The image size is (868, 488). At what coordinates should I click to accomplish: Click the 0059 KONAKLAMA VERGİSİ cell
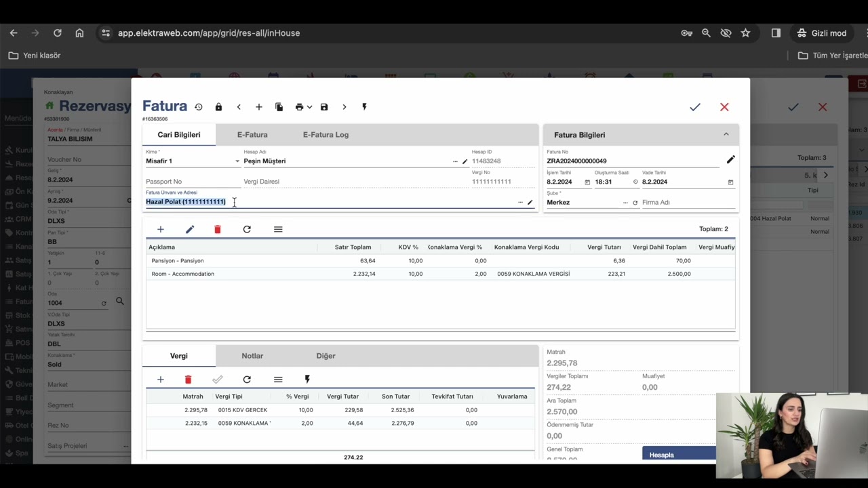click(x=533, y=274)
